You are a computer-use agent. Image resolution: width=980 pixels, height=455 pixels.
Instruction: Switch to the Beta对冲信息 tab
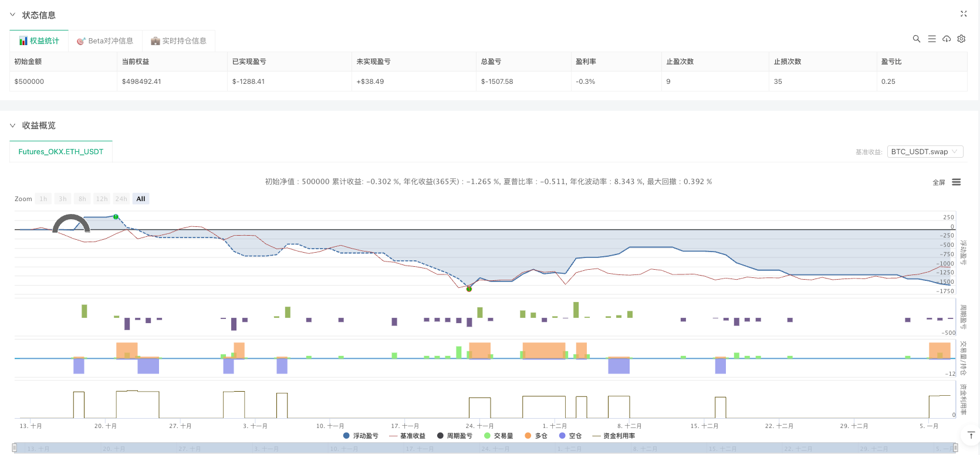[x=105, y=41]
